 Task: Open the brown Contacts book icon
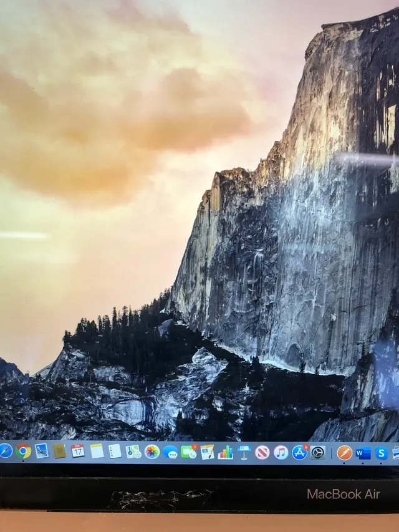click(x=60, y=451)
